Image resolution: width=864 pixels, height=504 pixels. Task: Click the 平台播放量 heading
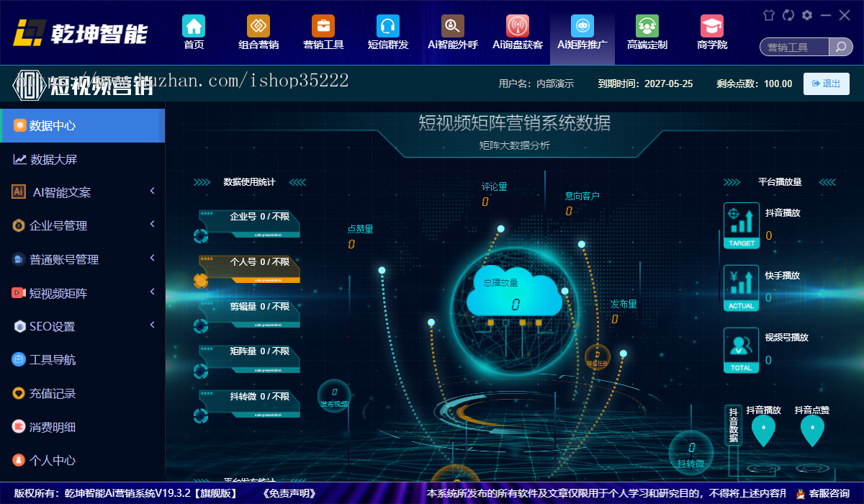click(780, 182)
